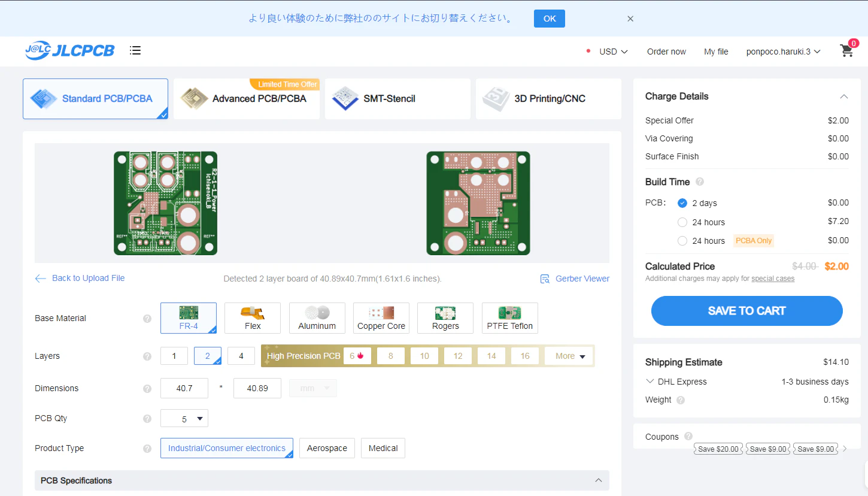
Task: Open Build Time help tooltip
Action: click(700, 182)
